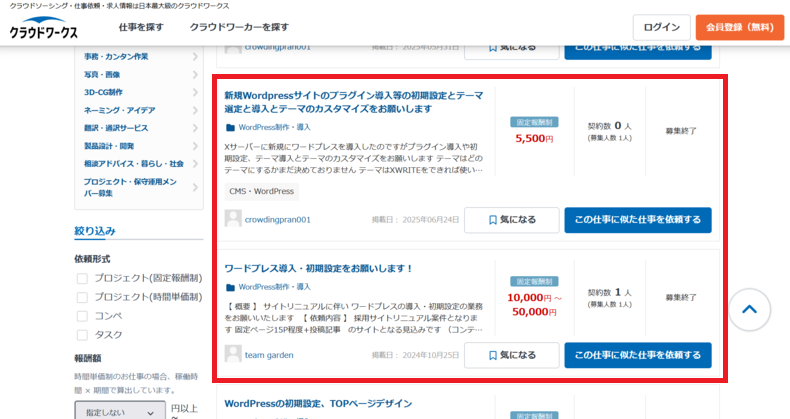Click the ログイン button

click(662, 27)
